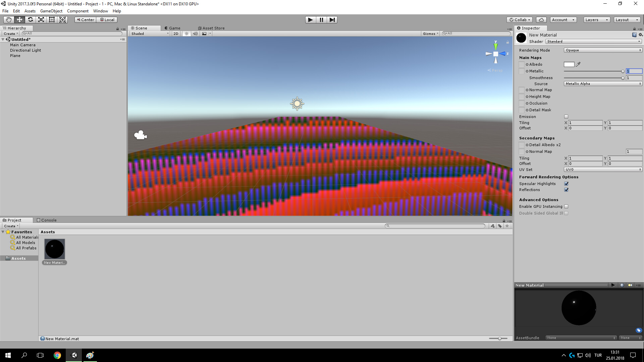The image size is (644, 362).
Task: Click Search by Label icon in Project
Action: (x=500, y=226)
